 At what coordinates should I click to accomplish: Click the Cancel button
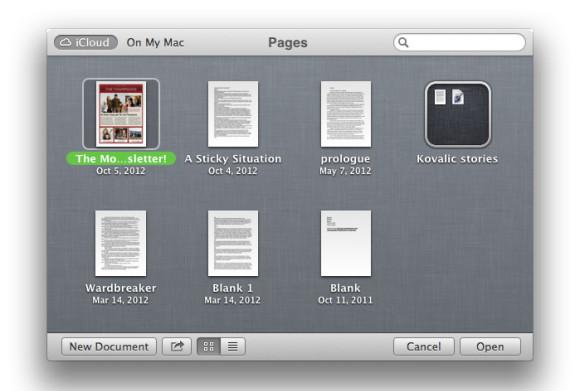pos(424,347)
